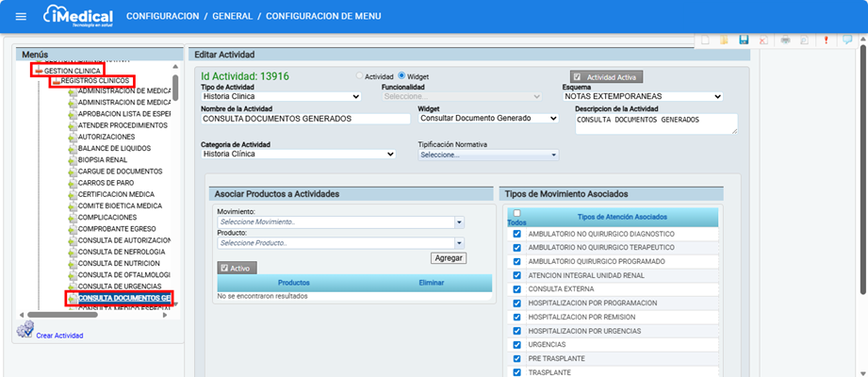Open the Esquema dropdown

point(642,96)
